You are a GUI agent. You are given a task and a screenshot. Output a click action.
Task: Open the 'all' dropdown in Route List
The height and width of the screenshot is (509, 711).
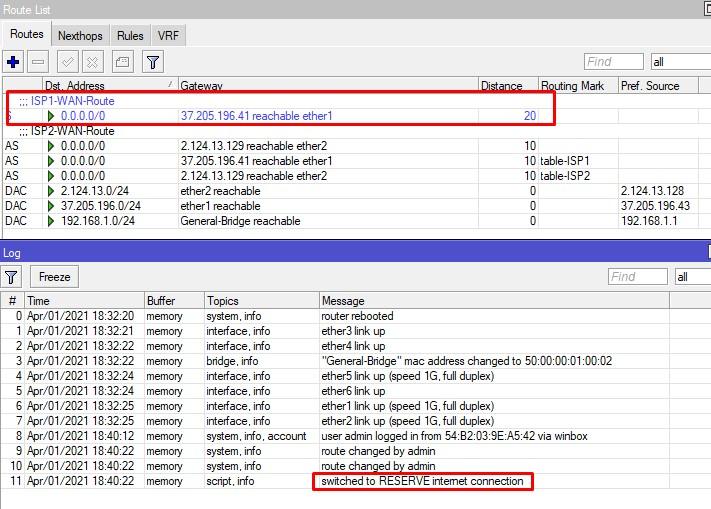point(681,62)
